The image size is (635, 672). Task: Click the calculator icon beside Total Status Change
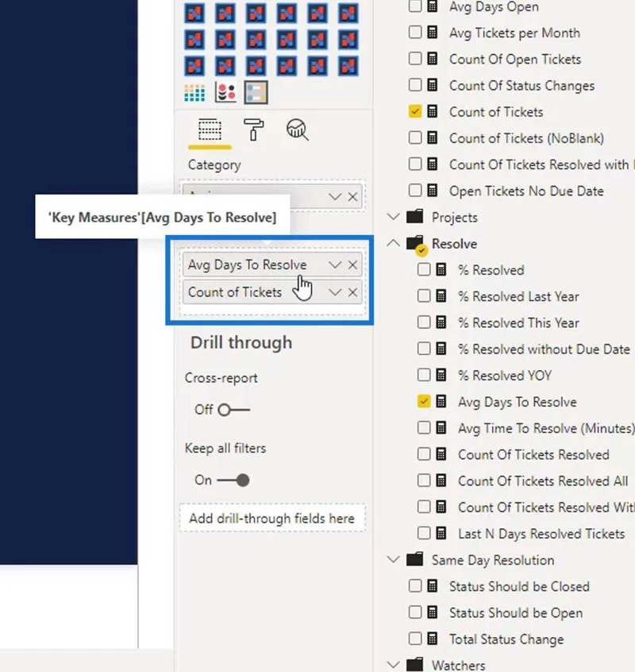[x=433, y=639]
